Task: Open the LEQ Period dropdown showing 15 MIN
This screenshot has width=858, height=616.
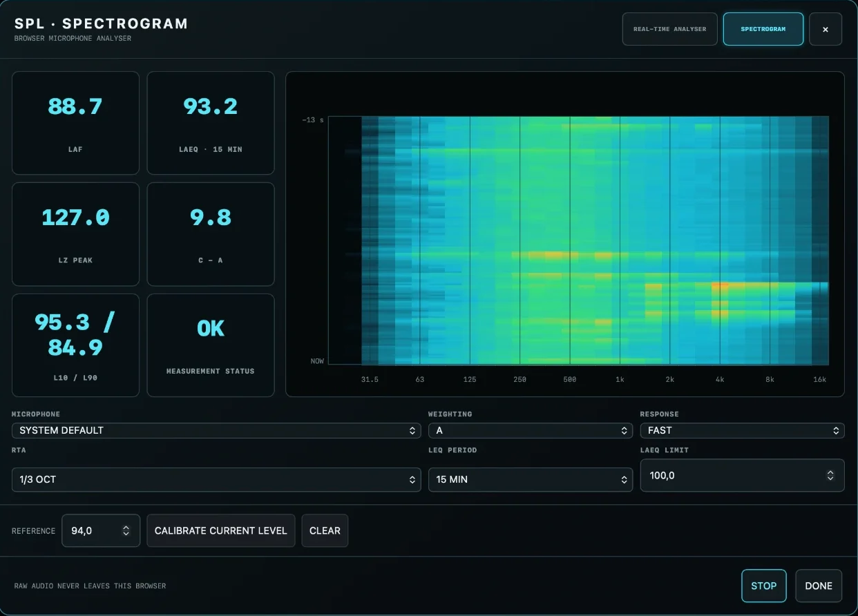Action: [531, 479]
